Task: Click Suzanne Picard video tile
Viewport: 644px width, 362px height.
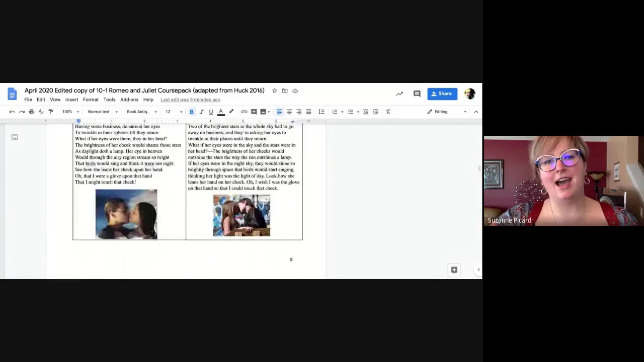Action: [x=563, y=180]
